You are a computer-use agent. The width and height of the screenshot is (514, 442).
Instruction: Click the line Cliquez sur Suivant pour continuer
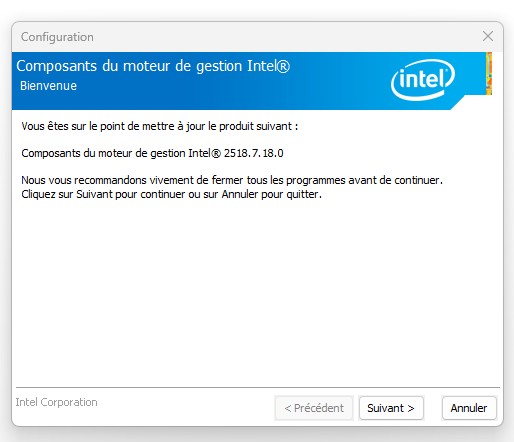171,194
